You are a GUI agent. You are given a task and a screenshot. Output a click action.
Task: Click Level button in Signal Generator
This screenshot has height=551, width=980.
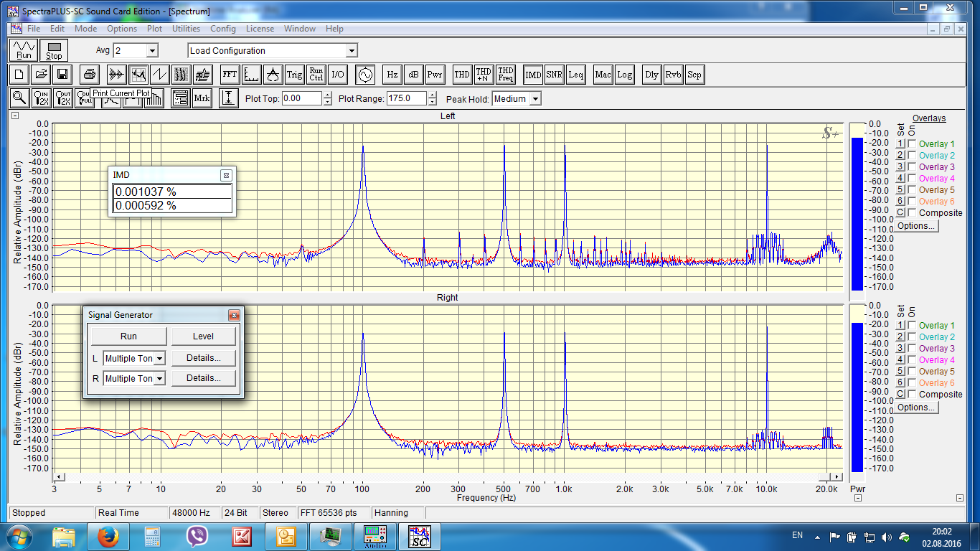[203, 336]
